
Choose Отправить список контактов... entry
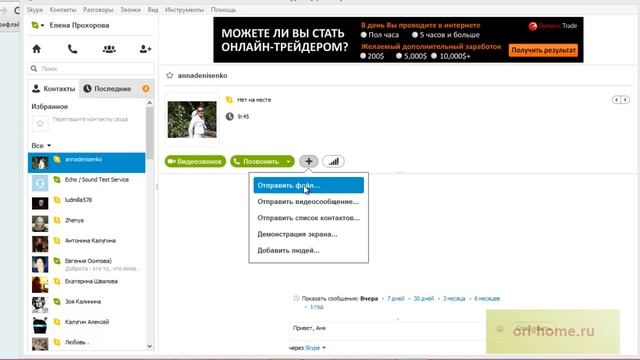click(x=309, y=218)
